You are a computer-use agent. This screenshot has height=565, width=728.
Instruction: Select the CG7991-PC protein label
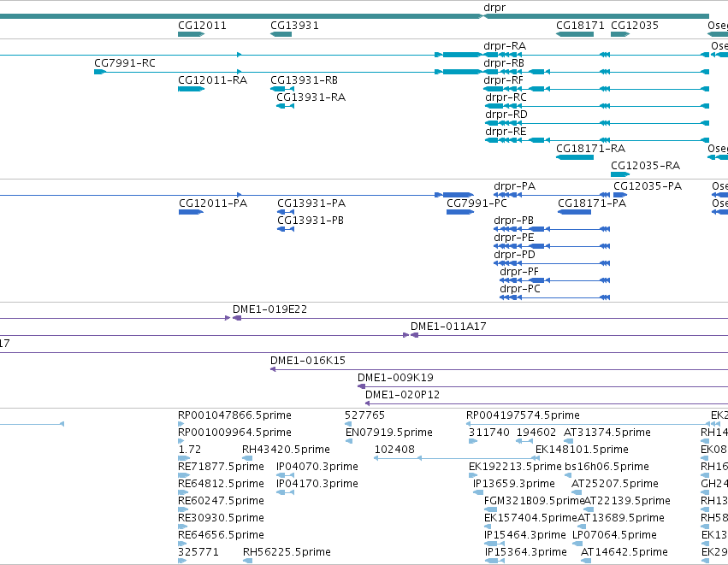click(476, 203)
